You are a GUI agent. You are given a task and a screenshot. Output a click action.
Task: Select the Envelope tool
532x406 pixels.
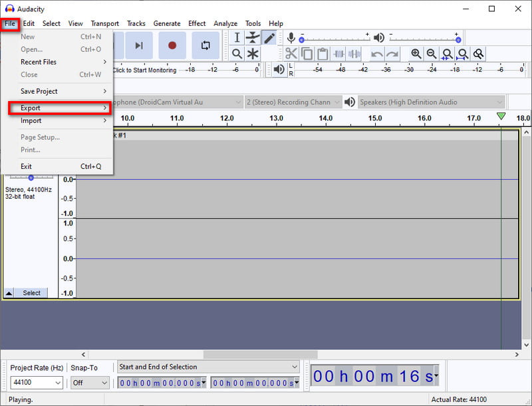pyautogui.click(x=253, y=38)
